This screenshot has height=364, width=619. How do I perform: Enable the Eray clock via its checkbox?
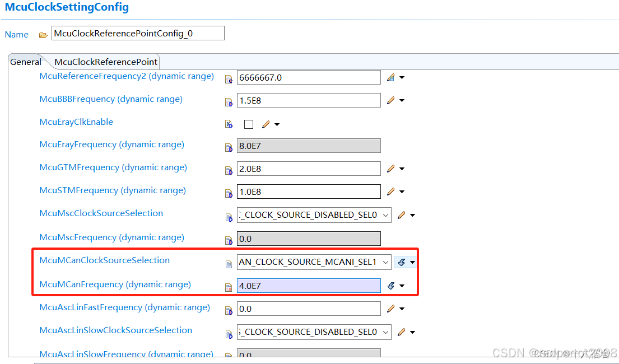(248, 124)
